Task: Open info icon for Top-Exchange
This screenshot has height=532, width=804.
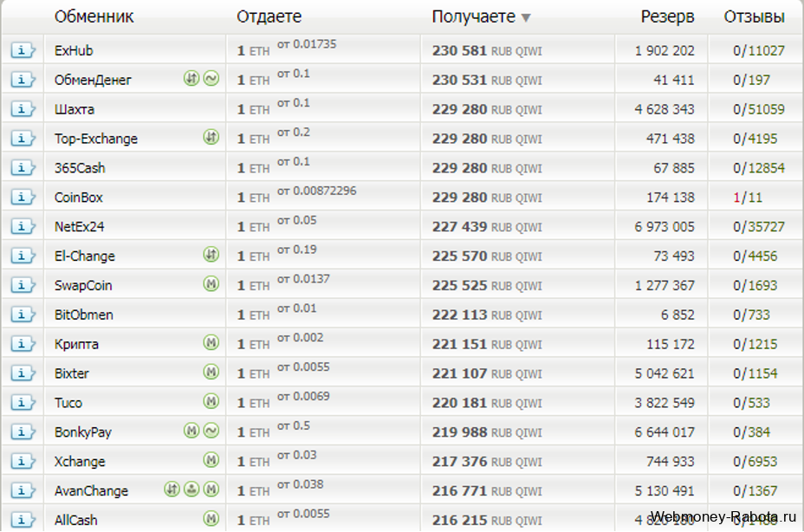Action: (x=23, y=138)
